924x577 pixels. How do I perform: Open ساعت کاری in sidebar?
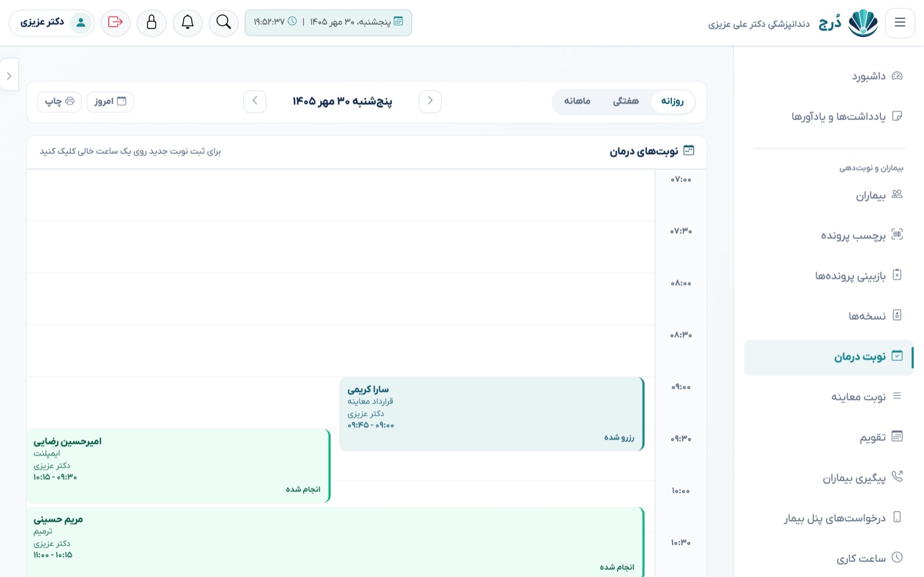pyautogui.click(x=829, y=559)
